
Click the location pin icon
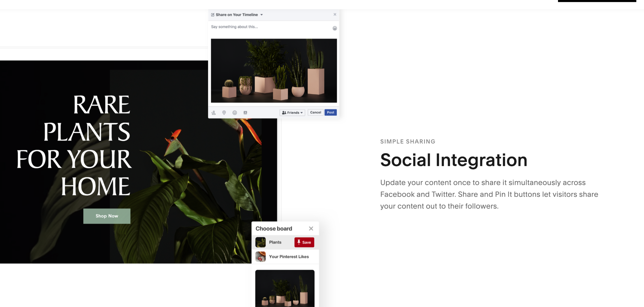[x=224, y=113]
